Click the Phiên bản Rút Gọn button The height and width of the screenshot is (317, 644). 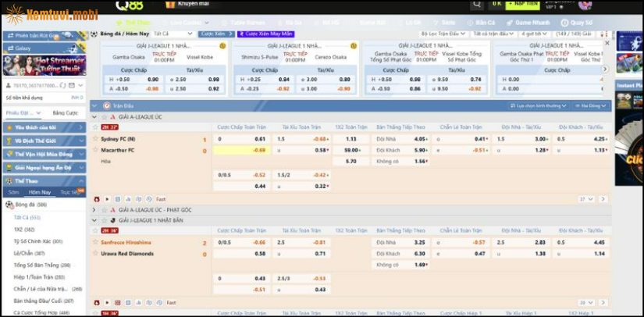(x=44, y=36)
